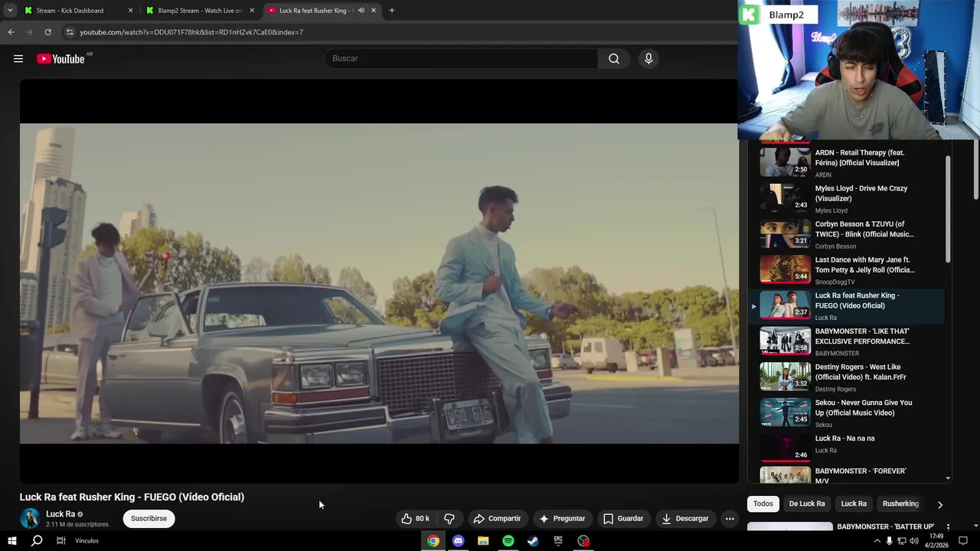
Task: Switch to Blamp2 Stream tab
Action: (199, 11)
